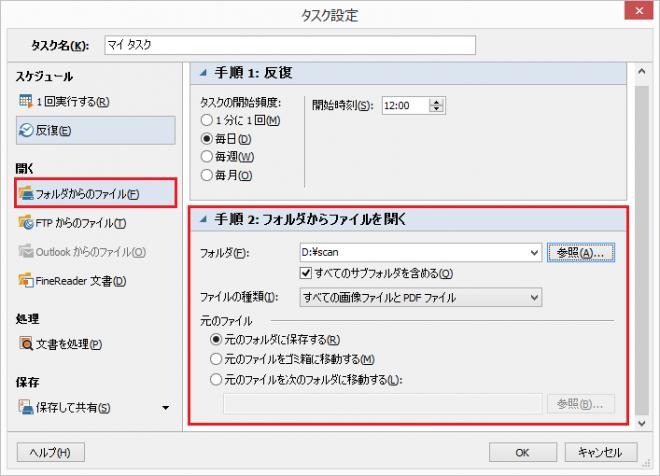660x476 pixels.
Task: Choose フォルダからのファイル in the open section
Action: tap(96, 193)
